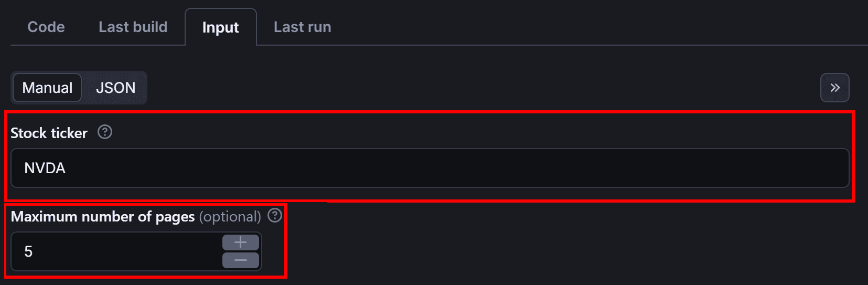Focus the Stock ticker text field

point(430,168)
